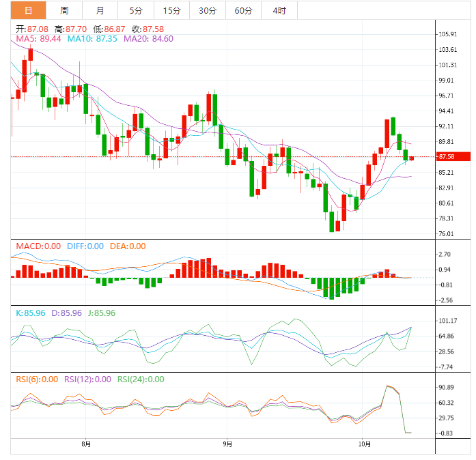
Task: Open the 60分 interval tab
Action: (x=243, y=11)
